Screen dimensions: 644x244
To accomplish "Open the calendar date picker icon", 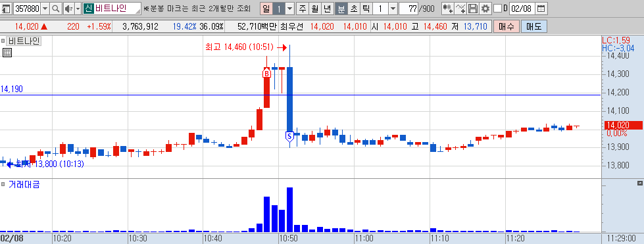I will [541, 8].
